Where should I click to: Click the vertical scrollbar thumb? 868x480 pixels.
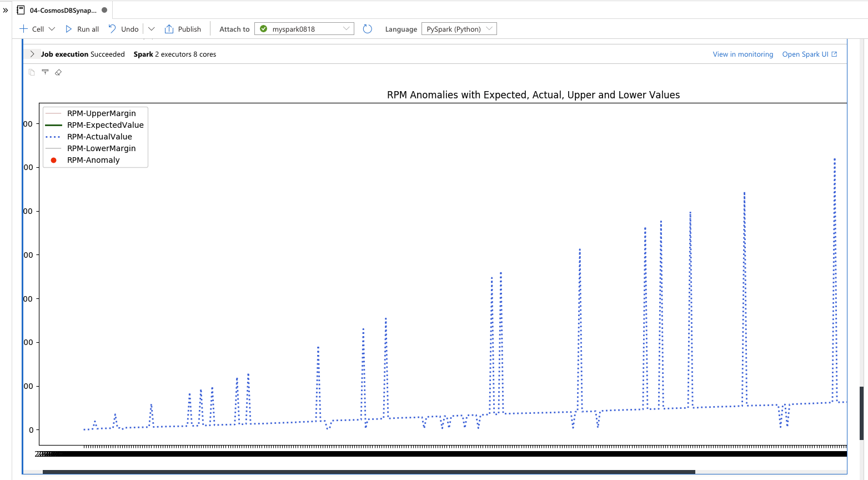pyautogui.click(x=861, y=413)
